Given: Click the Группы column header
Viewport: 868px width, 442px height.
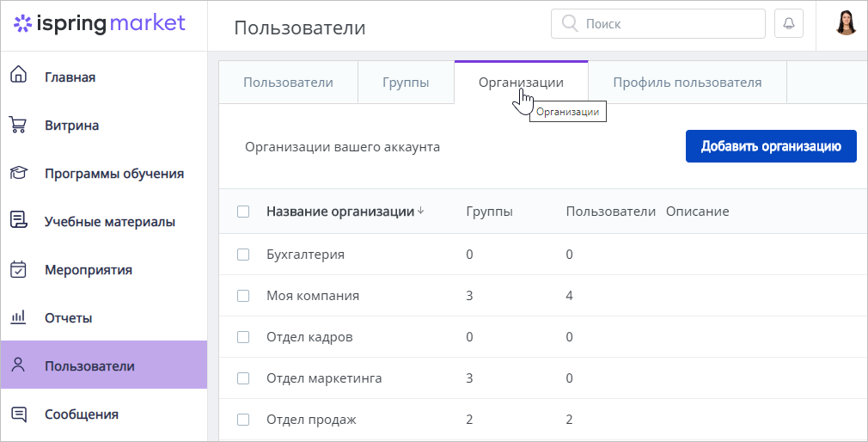Looking at the screenshot, I should tap(489, 212).
